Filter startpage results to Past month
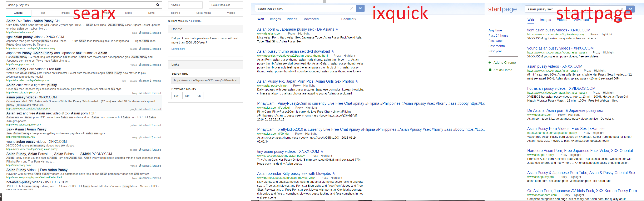Image resolution: width=644 pixels, height=201 pixels. click(496, 46)
